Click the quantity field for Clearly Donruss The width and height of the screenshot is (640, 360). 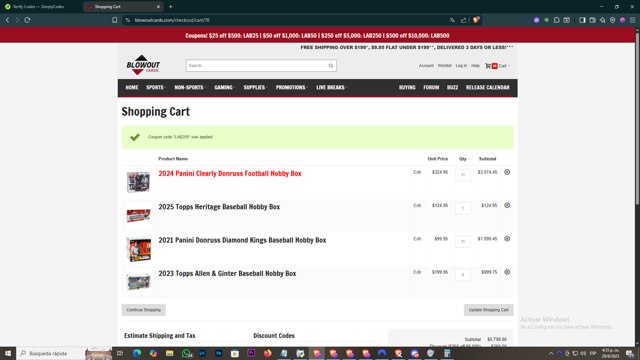pos(463,175)
